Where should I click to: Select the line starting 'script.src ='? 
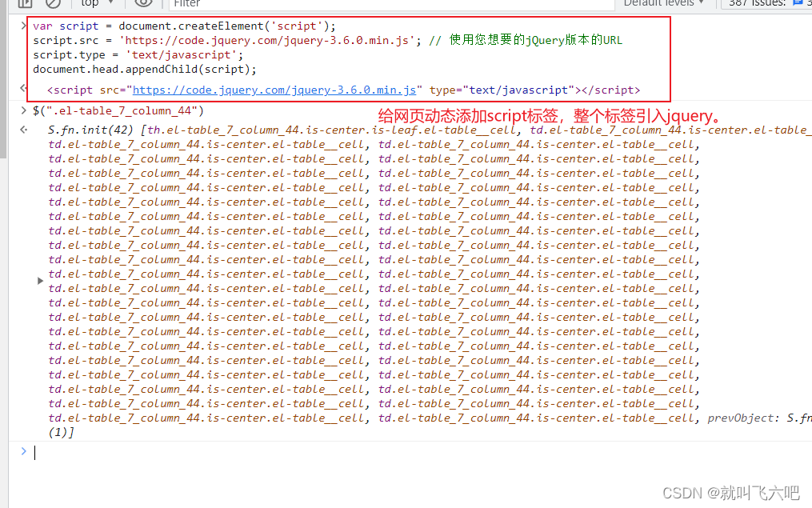[x=327, y=40]
